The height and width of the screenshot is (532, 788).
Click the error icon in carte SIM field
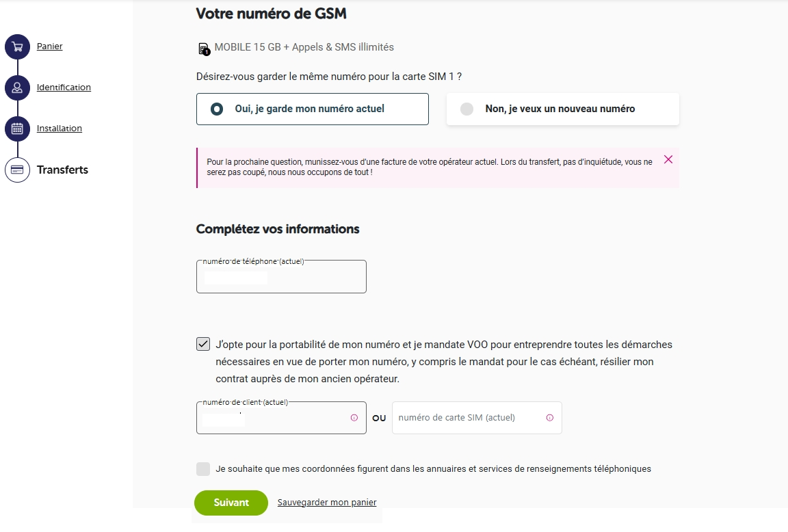click(551, 418)
